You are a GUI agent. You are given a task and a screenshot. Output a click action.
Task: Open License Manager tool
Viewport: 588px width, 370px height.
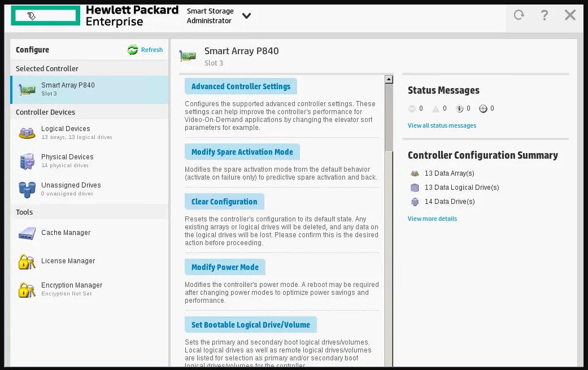(90, 261)
